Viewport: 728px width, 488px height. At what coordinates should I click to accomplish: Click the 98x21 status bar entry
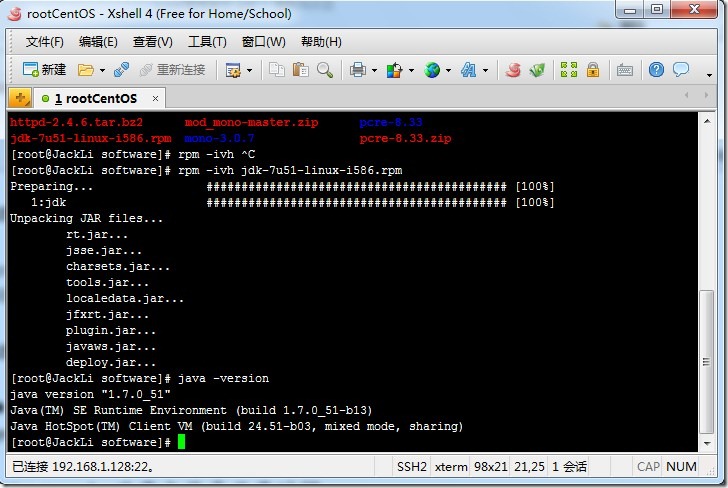490,466
